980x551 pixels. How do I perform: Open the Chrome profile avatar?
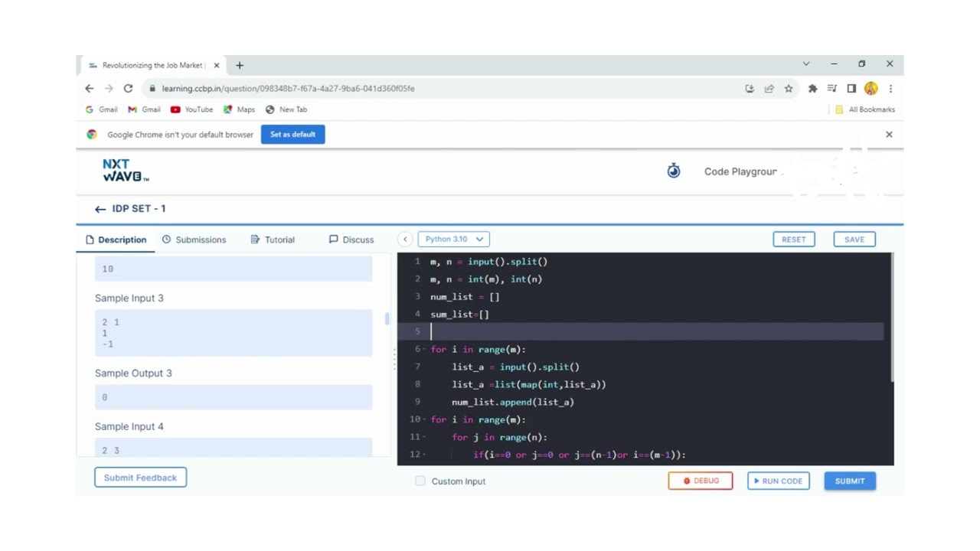click(871, 89)
